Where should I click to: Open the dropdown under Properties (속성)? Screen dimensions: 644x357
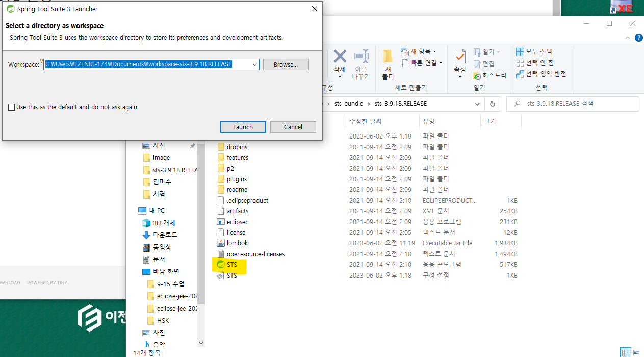coord(460,77)
